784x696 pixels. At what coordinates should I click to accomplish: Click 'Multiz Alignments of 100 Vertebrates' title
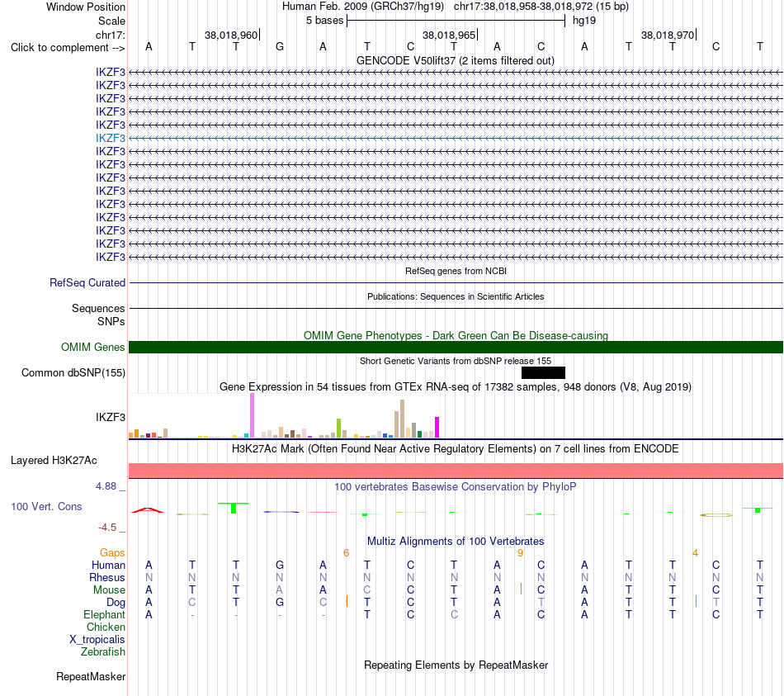tap(456, 541)
